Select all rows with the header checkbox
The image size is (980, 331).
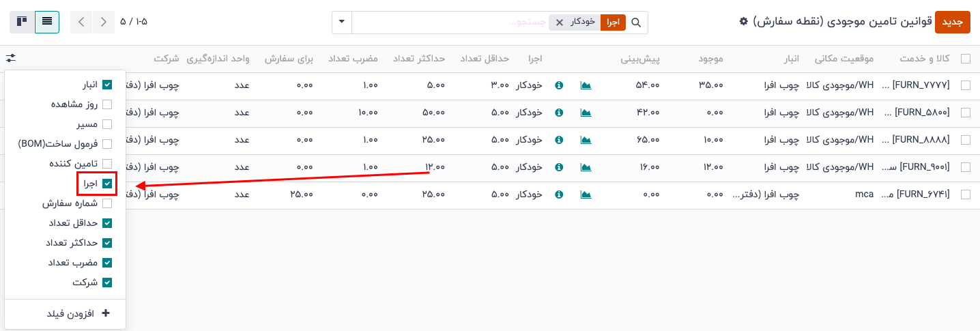click(965, 59)
